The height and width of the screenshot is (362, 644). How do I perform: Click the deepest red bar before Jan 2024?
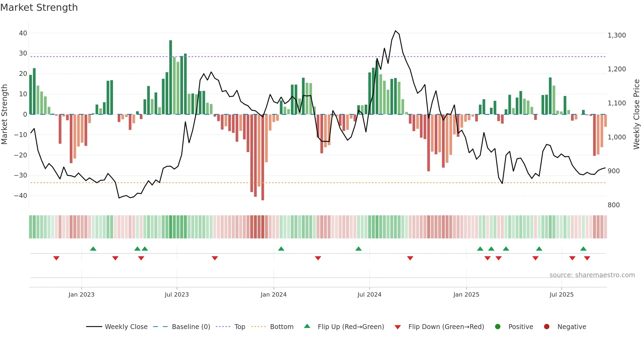[x=263, y=157]
